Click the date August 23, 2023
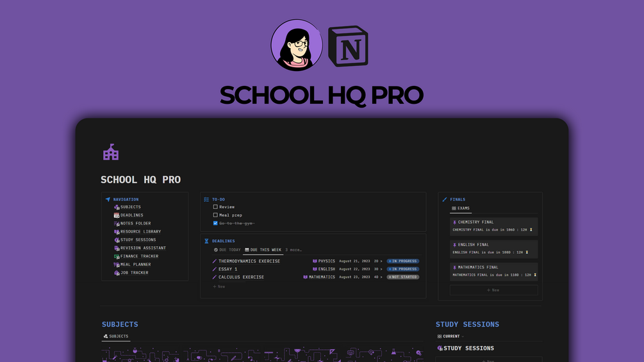Viewport: 644px width, 362px height. (x=354, y=277)
